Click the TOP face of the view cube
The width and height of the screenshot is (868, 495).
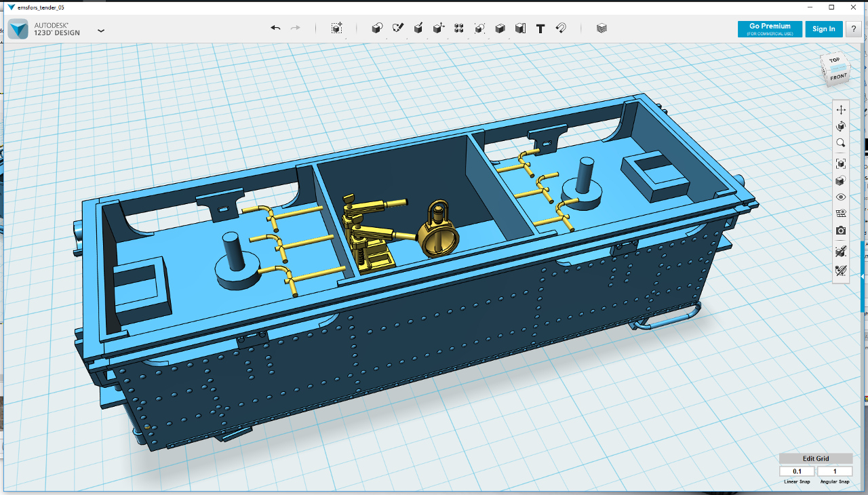click(834, 60)
